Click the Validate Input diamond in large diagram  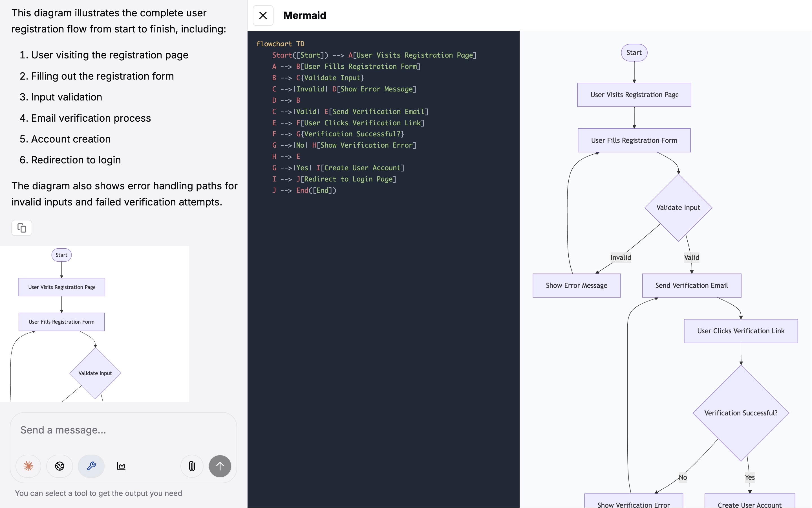(678, 208)
